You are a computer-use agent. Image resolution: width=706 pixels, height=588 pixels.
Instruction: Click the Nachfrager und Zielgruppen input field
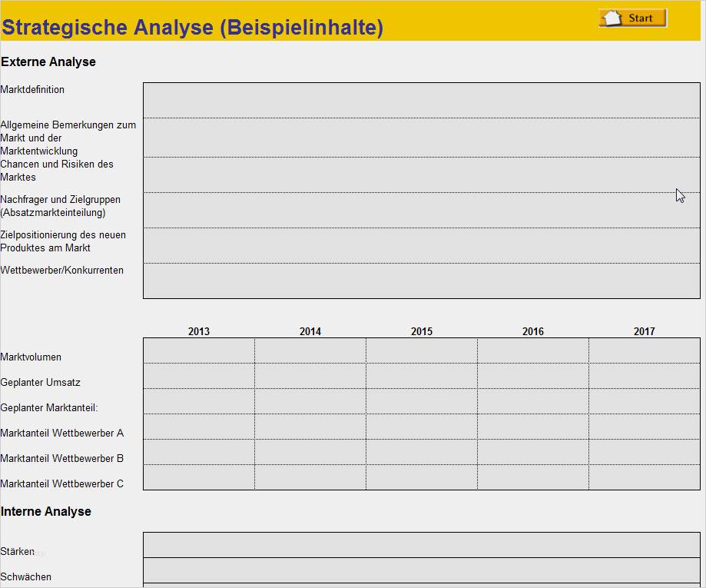tap(422, 210)
